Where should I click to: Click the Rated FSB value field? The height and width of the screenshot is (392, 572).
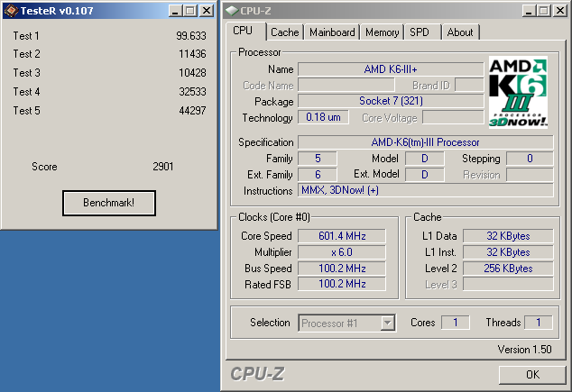coord(342,284)
